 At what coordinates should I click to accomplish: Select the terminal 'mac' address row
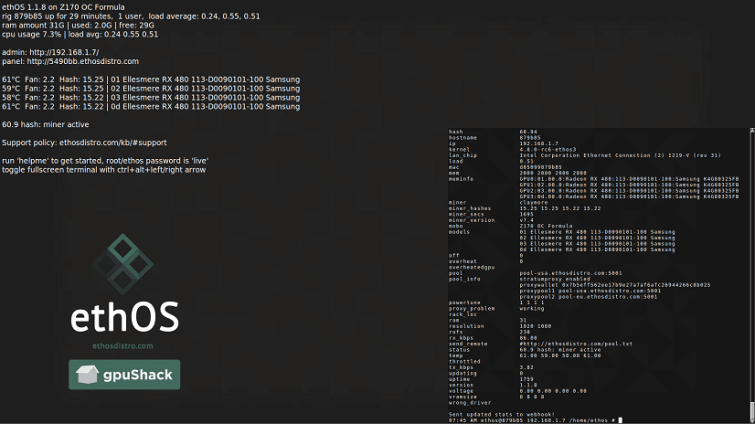[x=505, y=167]
